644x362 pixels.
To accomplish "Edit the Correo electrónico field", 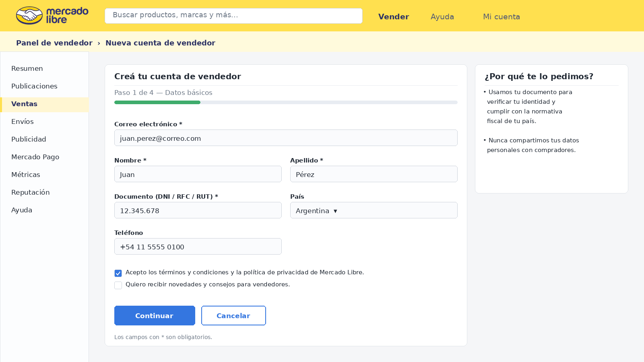I will tap(286, 138).
